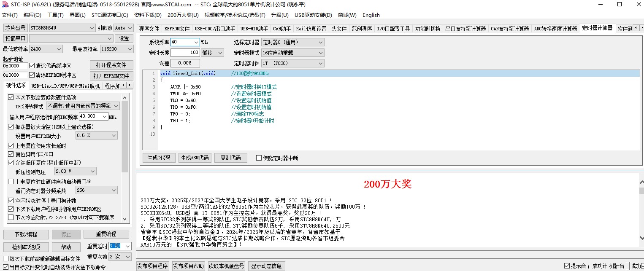Open the 系统频率 MHz combo box
644x271 pixels.
point(185,42)
